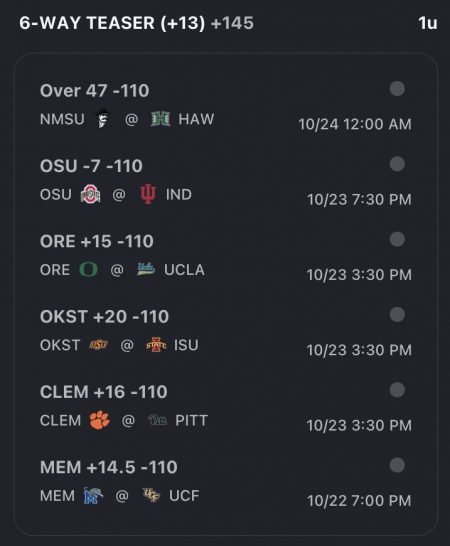Select the Ohio State Buckeyes logo

click(x=91, y=194)
